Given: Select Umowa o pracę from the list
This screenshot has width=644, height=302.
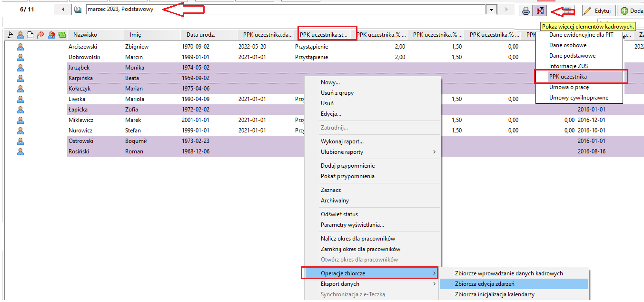Looking at the screenshot, I should pos(569,87).
